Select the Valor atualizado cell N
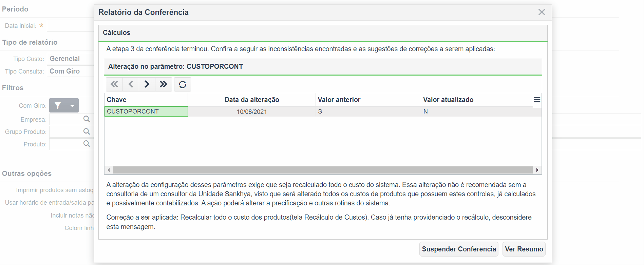The height and width of the screenshot is (265, 644). coord(477,111)
